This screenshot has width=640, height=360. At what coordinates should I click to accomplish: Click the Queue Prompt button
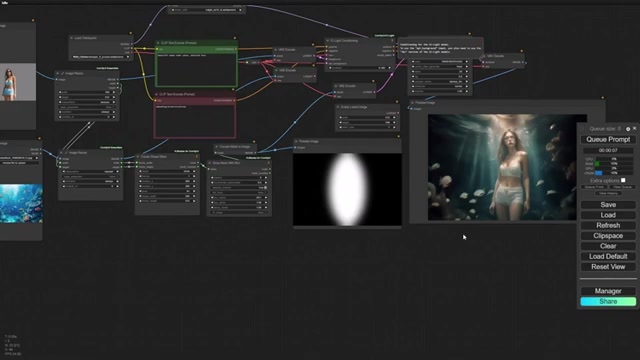click(x=608, y=140)
